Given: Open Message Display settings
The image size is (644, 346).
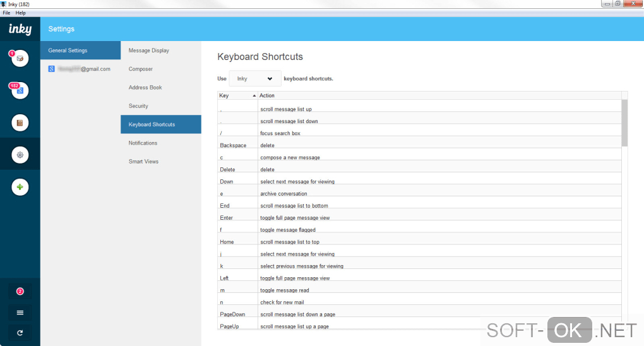Looking at the screenshot, I should pos(161,50).
